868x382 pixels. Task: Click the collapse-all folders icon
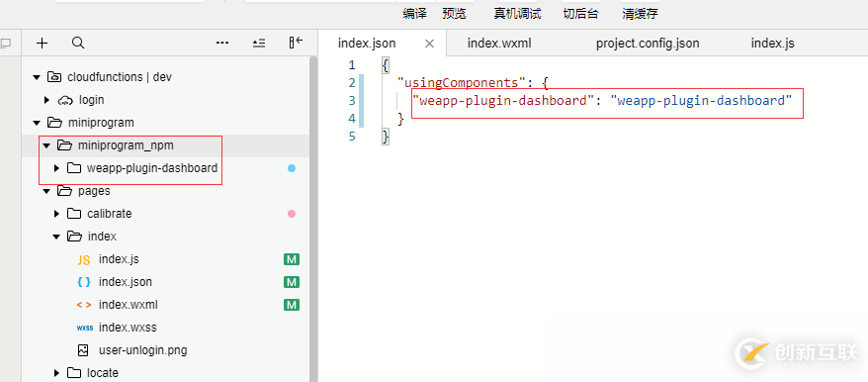259,44
